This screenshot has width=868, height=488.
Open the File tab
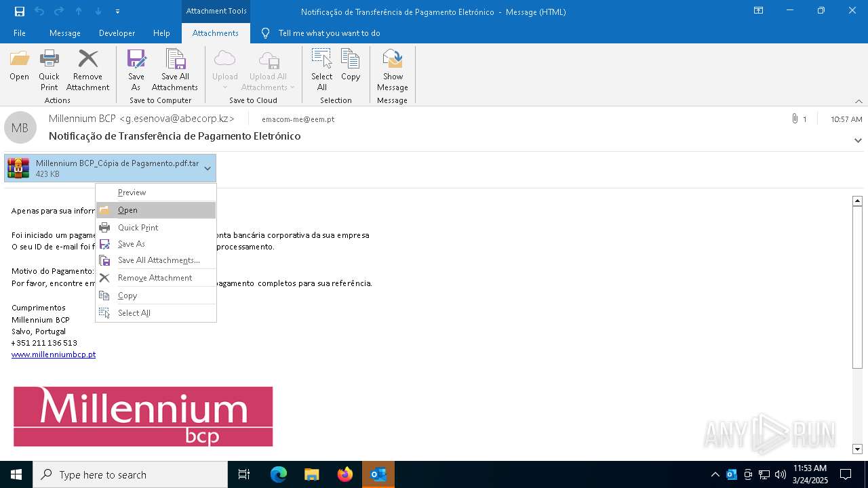click(x=20, y=33)
